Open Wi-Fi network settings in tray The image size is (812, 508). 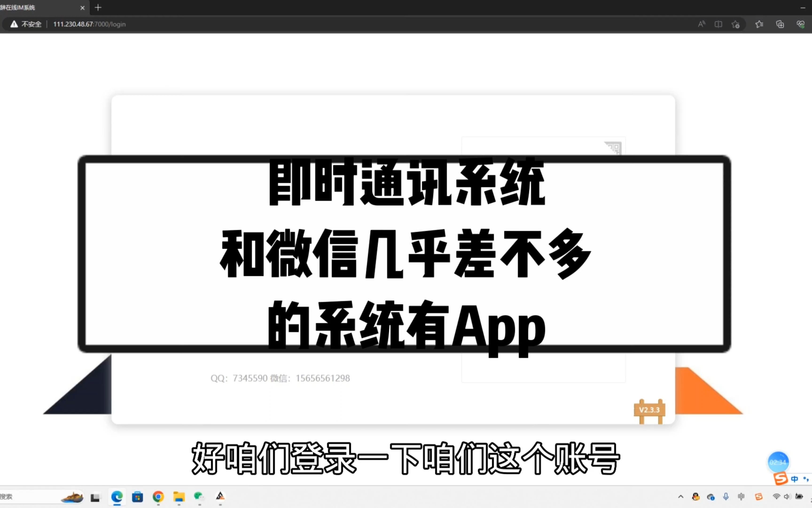click(x=777, y=496)
